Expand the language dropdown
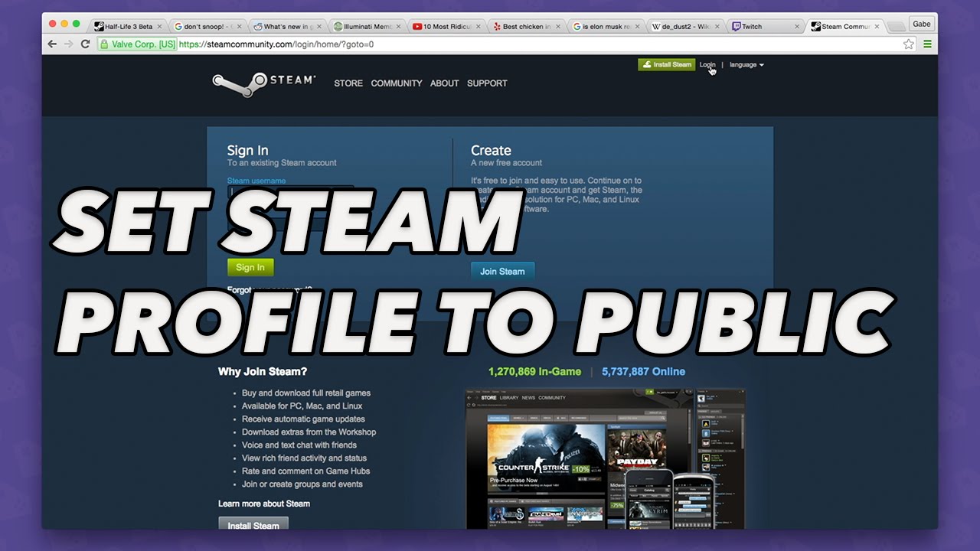Viewport: 980px width, 551px height. 746,65
